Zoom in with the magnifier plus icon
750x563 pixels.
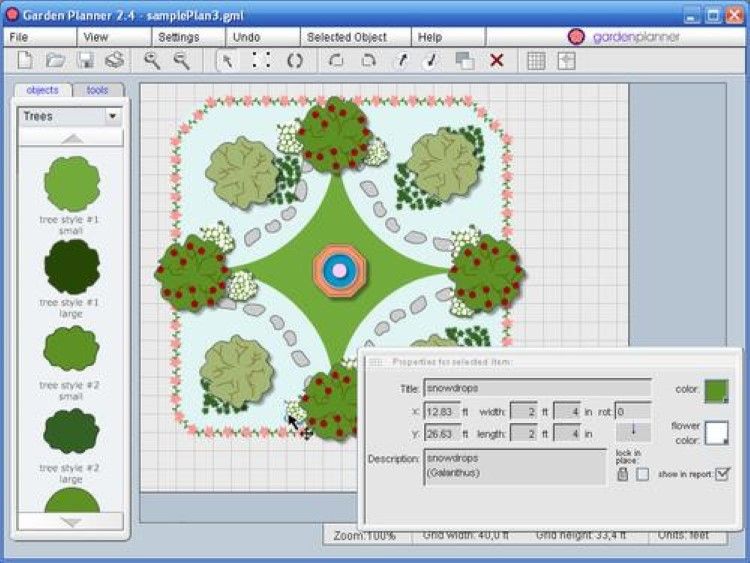pos(152,61)
